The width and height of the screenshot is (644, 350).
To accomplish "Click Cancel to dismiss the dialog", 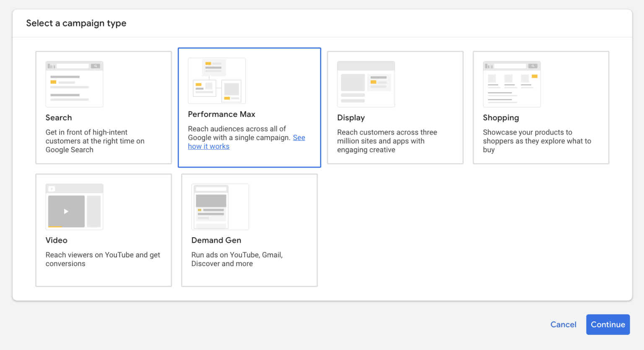I will 563,324.
